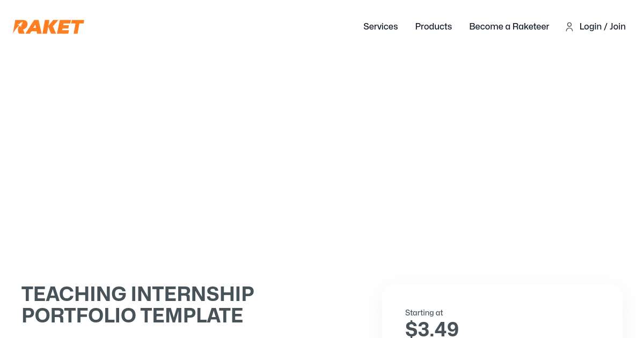This screenshot has width=644, height=338.
Task: Click the TEACHING INTERNSHIP title line
Action: [137, 294]
